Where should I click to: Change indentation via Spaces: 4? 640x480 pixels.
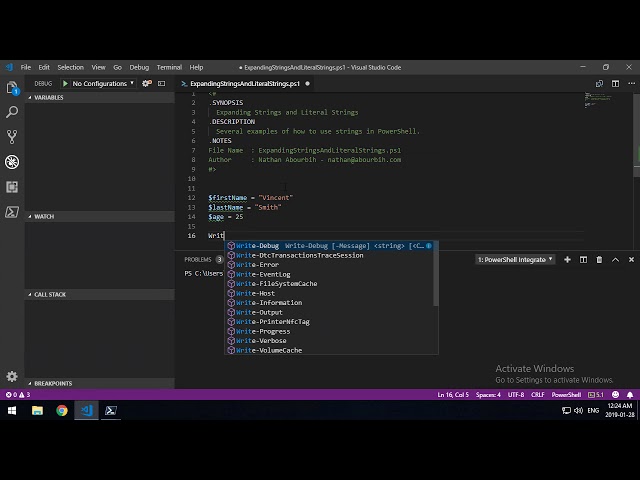(488, 395)
